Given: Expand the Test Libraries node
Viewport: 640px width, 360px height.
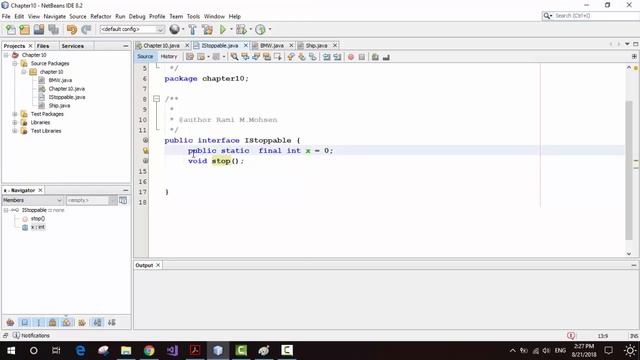Looking at the screenshot, I should tap(15, 131).
